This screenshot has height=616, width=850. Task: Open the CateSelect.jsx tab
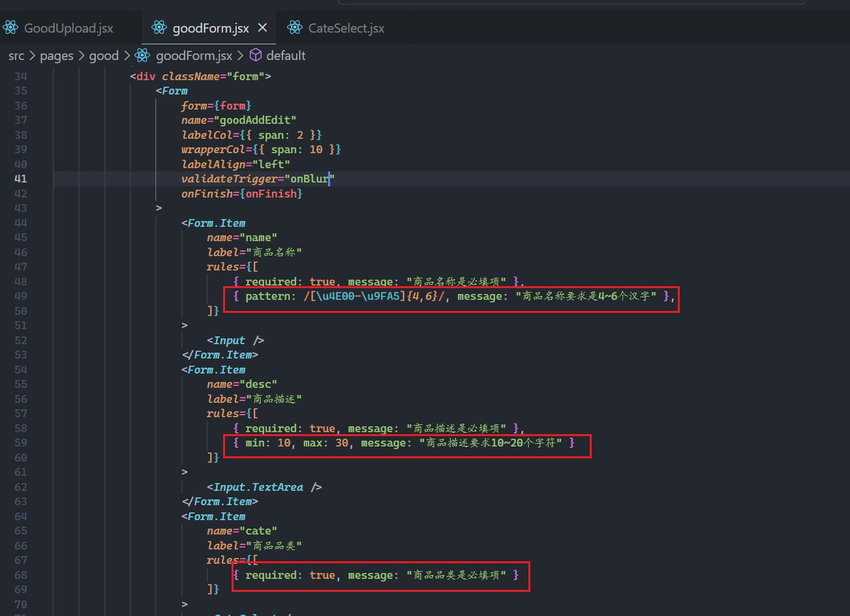346,28
